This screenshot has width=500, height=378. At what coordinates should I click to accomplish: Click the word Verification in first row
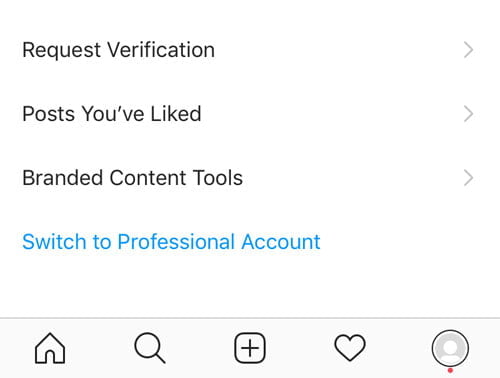tap(162, 50)
